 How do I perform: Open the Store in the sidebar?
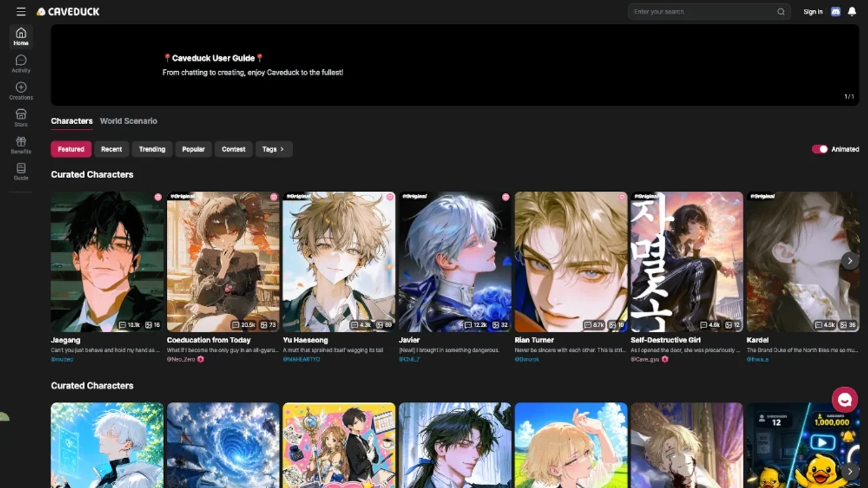pos(21,118)
